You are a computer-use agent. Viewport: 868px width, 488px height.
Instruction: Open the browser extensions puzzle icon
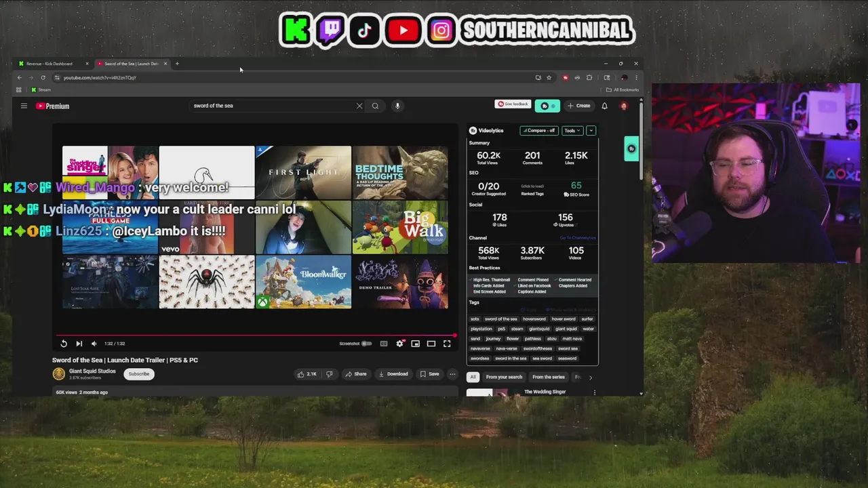pos(589,77)
